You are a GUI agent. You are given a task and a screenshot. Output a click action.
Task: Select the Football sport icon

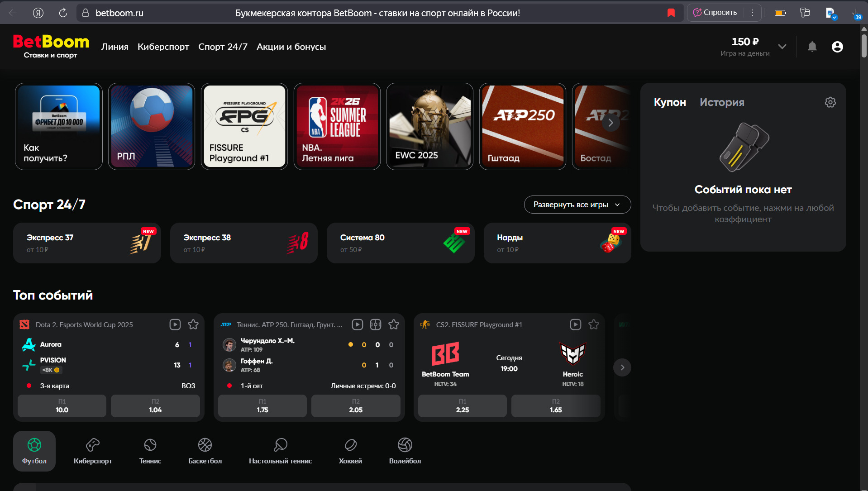34,451
